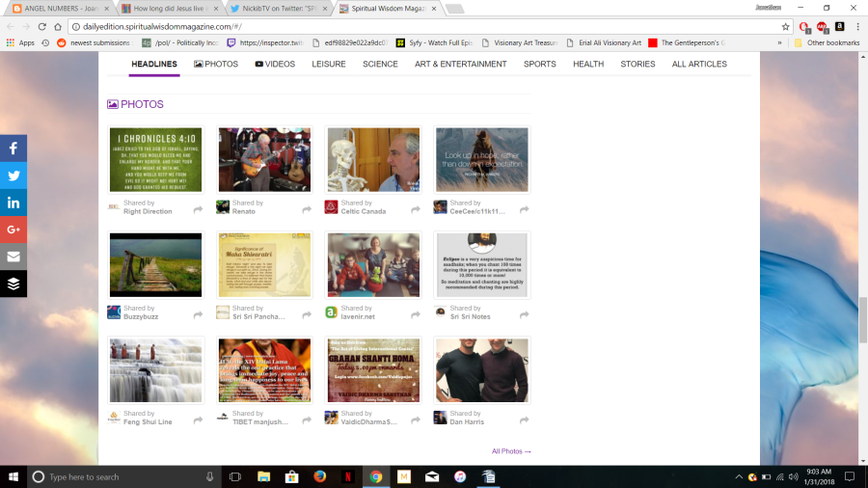868x488 pixels.
Task: Share page via the LinkedIn sidebar icon
Action: coord(14,203)
